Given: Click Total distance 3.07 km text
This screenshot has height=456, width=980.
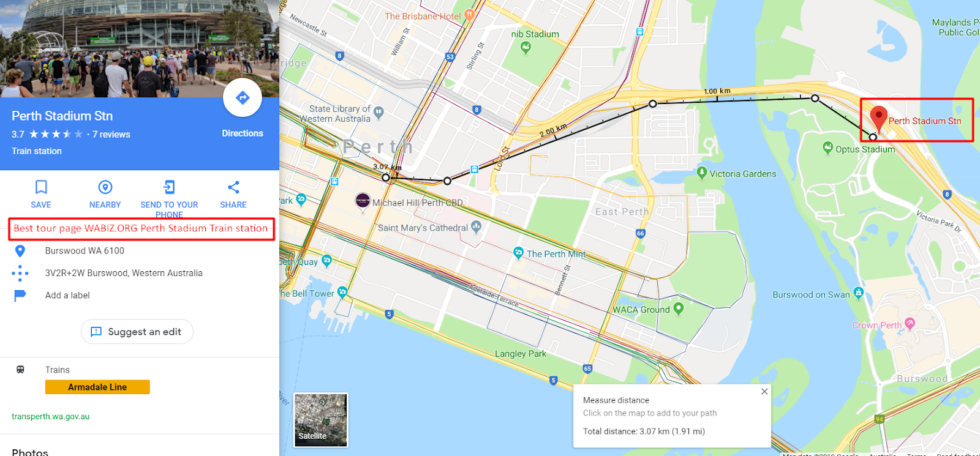Looking at the screenshot, I should point(644,432).
